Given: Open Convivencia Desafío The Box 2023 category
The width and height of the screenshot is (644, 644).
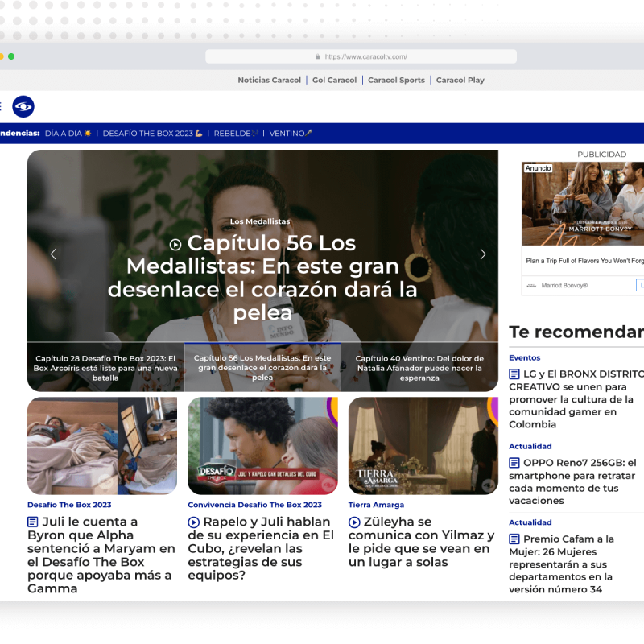Looking at the screenshot, I should pos(254,505).
